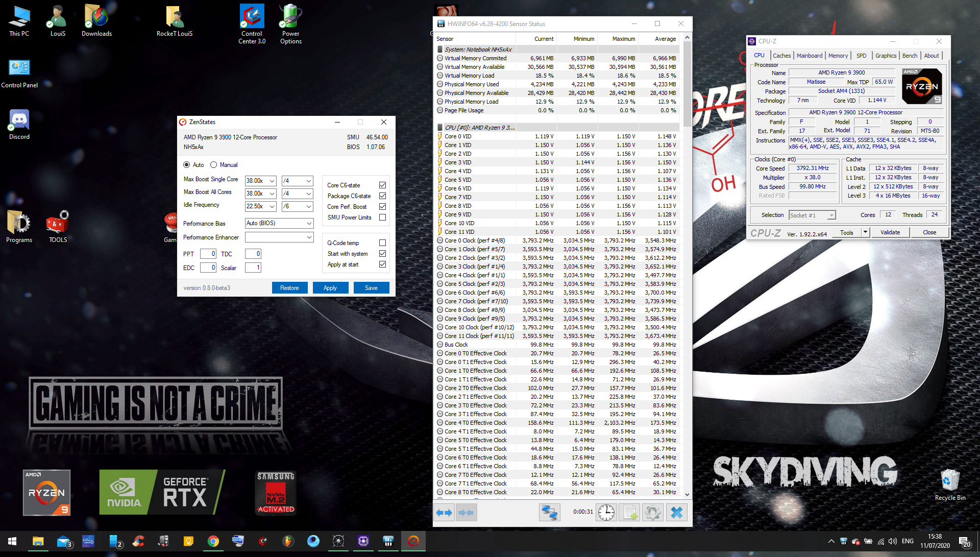Switch to CPU-Z SPD tab
This screenshot has width=980, height=557.
coord(862,56)
